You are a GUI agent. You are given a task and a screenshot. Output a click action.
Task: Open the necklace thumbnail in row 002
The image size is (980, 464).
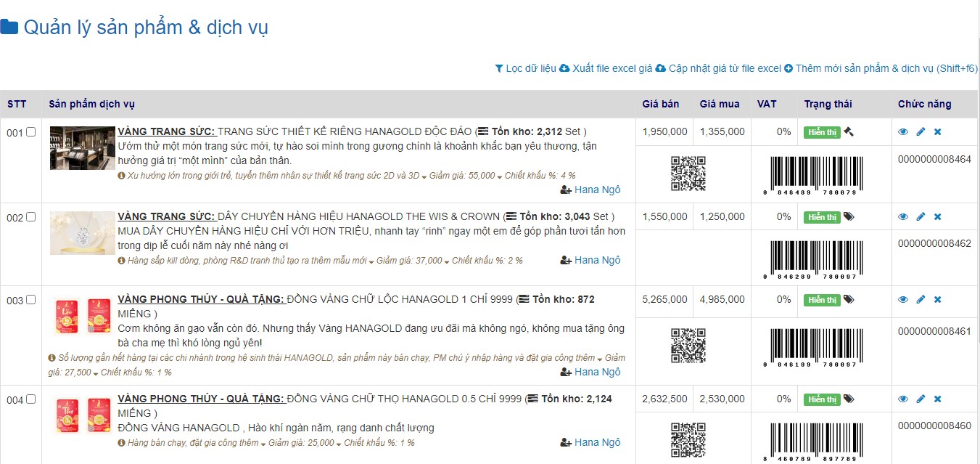83,233
